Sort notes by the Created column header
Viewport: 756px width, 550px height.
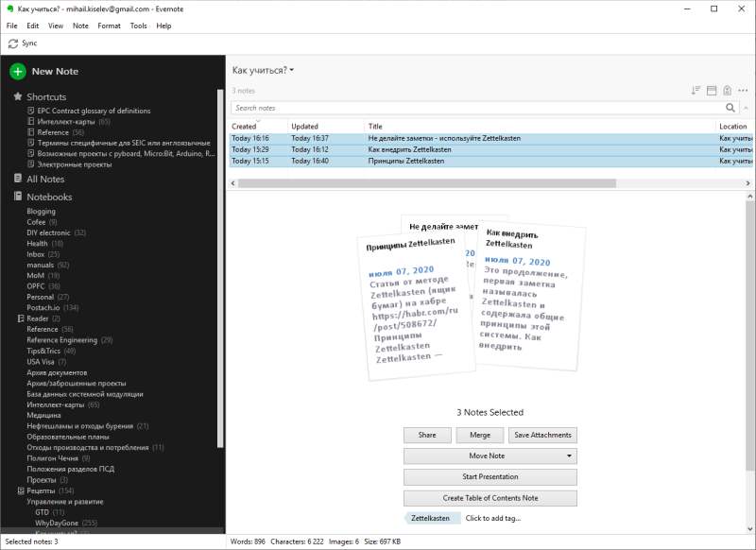click(258, 127)
